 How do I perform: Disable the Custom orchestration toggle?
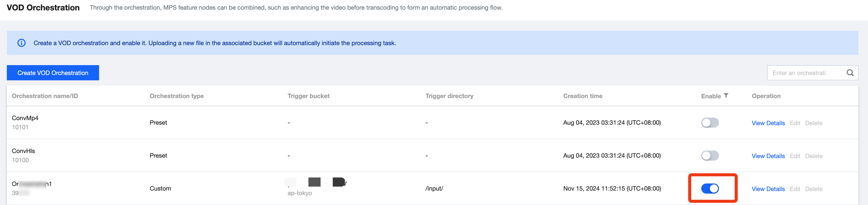click(x=710, y=189)
